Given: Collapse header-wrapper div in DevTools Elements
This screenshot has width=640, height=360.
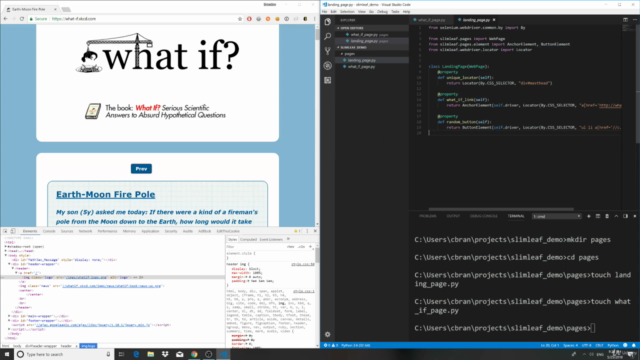Looking at the screenshot, I should 9,264.
